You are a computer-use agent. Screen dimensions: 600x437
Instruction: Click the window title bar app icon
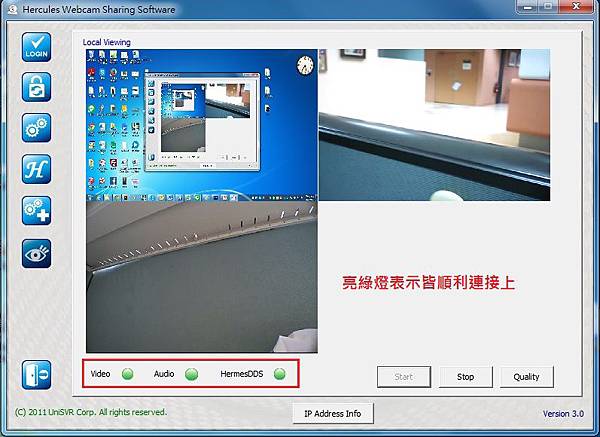coord(12,9)
